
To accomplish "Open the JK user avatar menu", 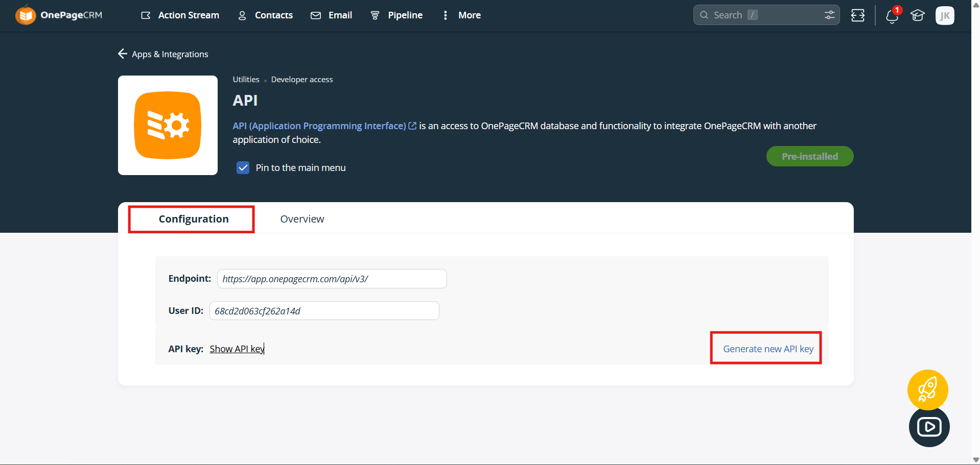I will tap(945, 15).
